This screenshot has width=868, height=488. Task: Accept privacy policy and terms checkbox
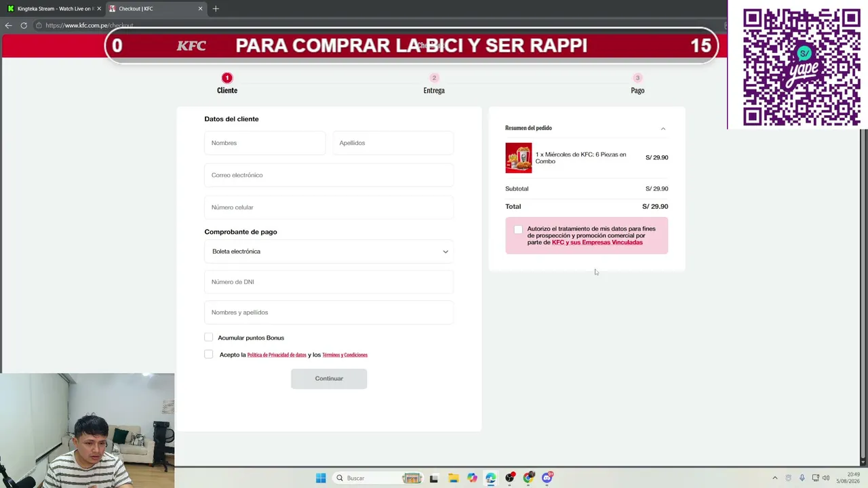(x=209, y=354)
